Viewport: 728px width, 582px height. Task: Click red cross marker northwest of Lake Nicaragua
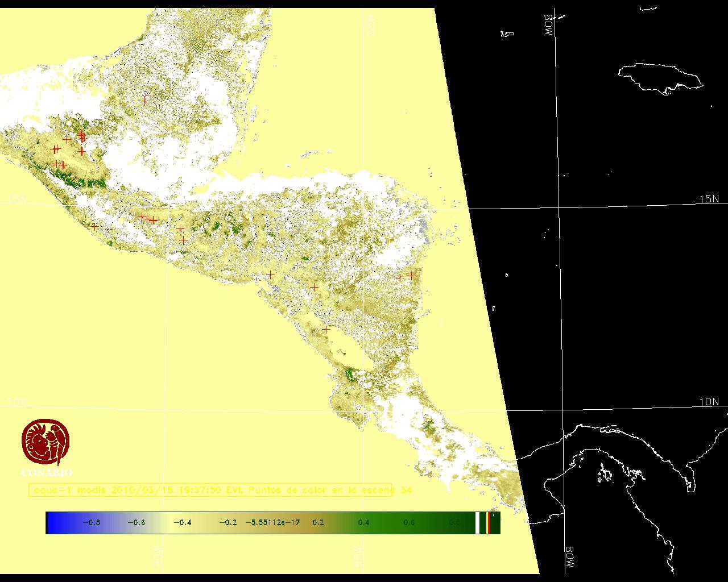(326, 329)
